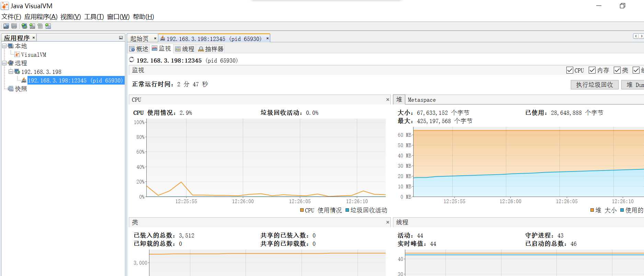Screen dimensions: 644x276
Task: Click the 垃圾回收活动 0.0% value
Action: coord(312,113)
